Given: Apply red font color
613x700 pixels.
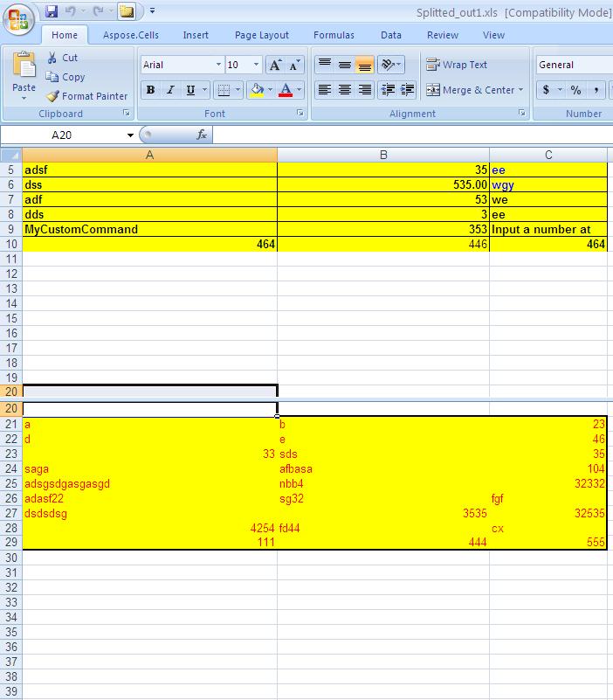Looking at the screenshot, I should (x=286, y=90).
